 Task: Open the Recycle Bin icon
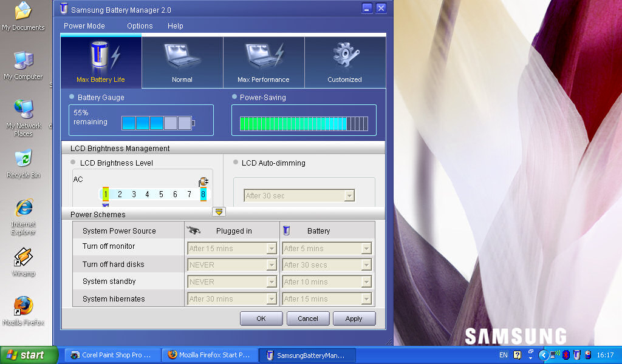click(24, 159)
